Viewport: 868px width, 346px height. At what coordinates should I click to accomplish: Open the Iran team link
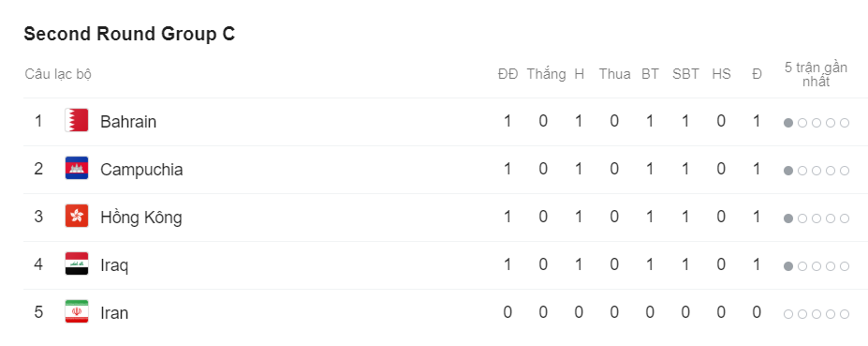point(114,313)
